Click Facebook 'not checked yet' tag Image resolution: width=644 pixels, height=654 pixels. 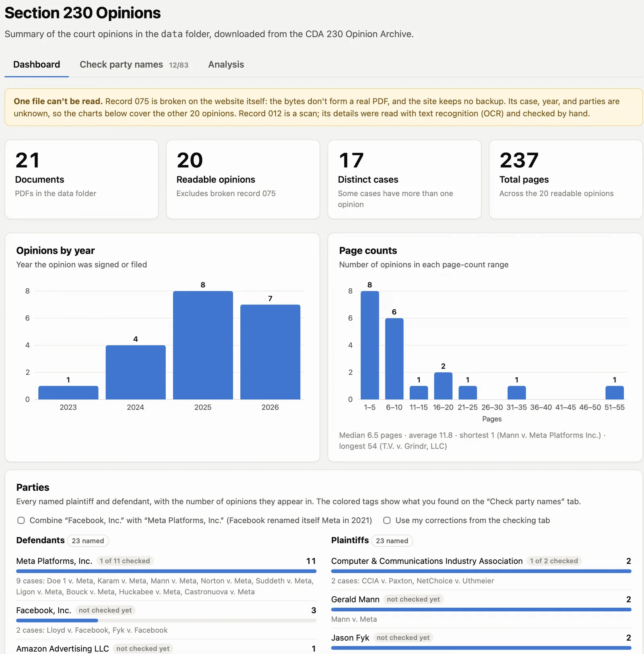pyautogui.click(x=105, y=611)
